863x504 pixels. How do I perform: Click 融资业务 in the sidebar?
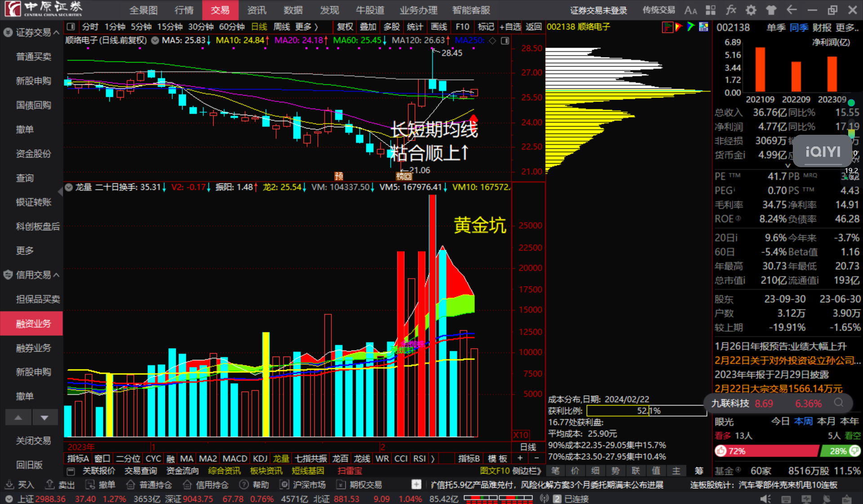33,323
